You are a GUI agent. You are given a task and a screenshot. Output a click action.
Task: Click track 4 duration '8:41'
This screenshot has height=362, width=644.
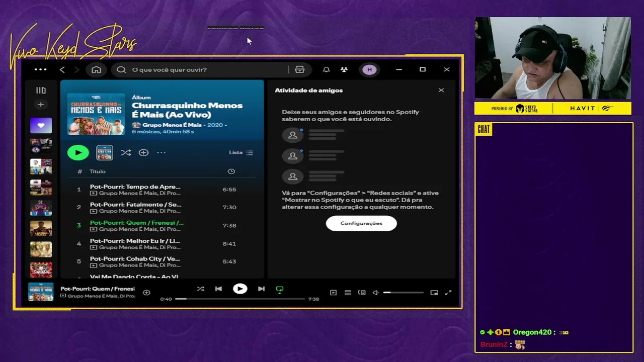pyautogui.click(x=229, y=243)
